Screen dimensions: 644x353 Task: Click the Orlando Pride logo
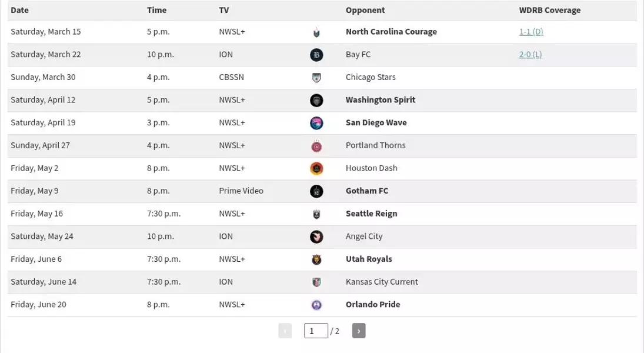tap(316, 305)
